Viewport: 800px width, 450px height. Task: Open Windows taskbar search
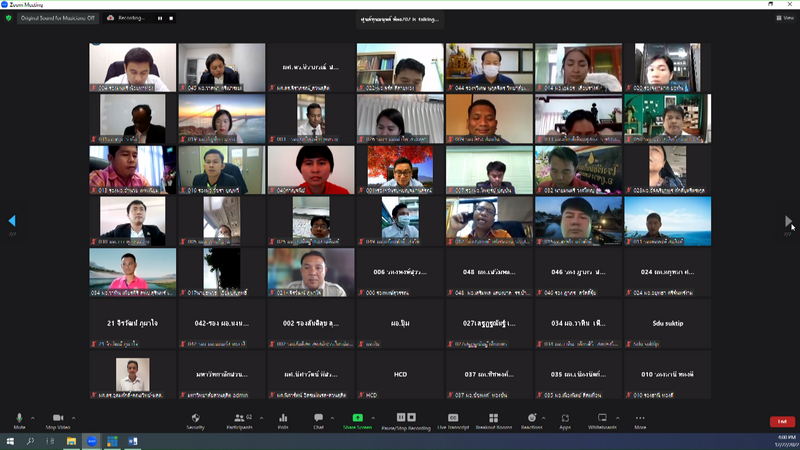pos(30,441)
